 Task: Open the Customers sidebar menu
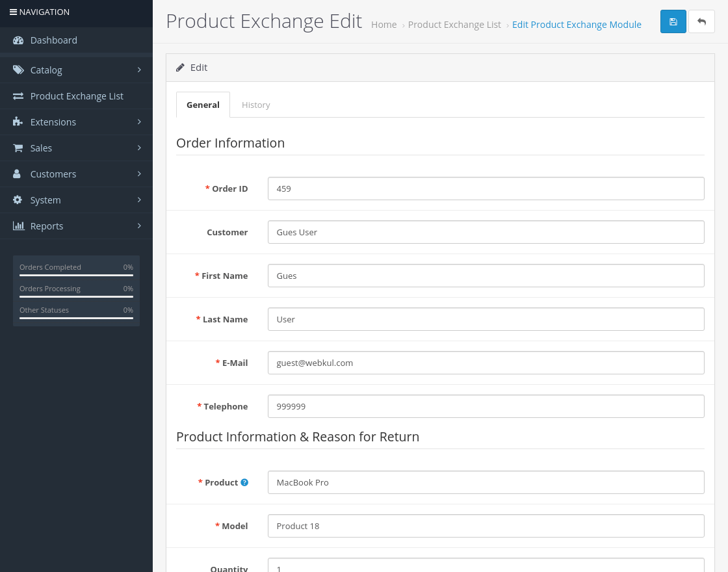coord(76,174)
